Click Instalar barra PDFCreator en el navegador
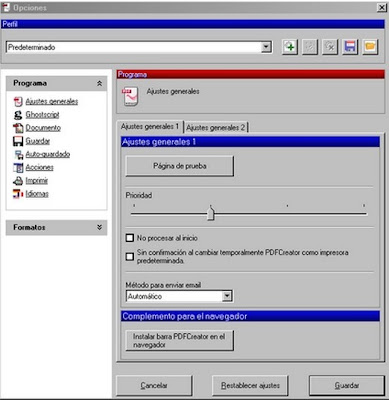Image resolution: width=389 pixels, height=400 pixels. [x=180, y=340]
